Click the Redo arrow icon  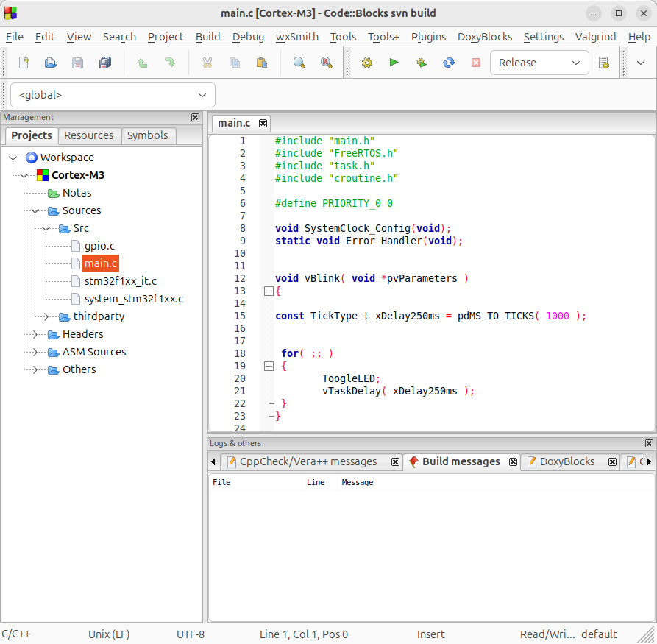coord(170,63)
